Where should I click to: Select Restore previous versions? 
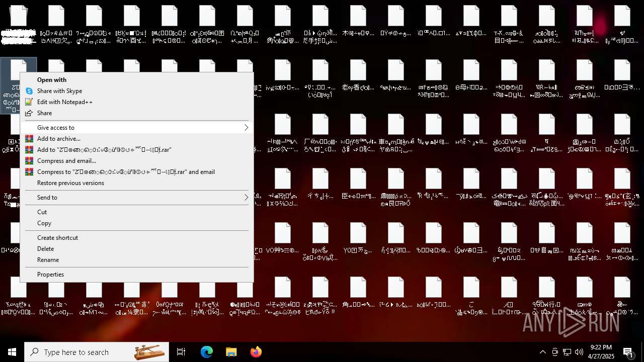[136, 183]
